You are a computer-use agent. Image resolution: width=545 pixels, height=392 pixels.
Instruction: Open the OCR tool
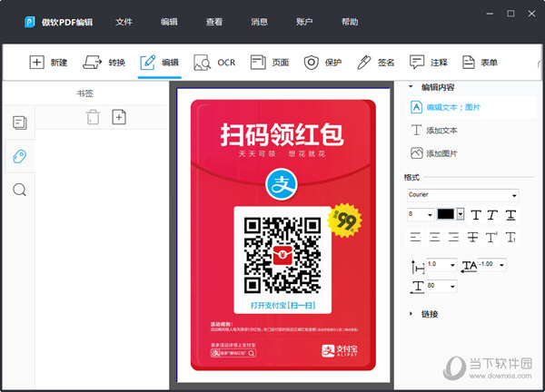[x=214, y=63]
